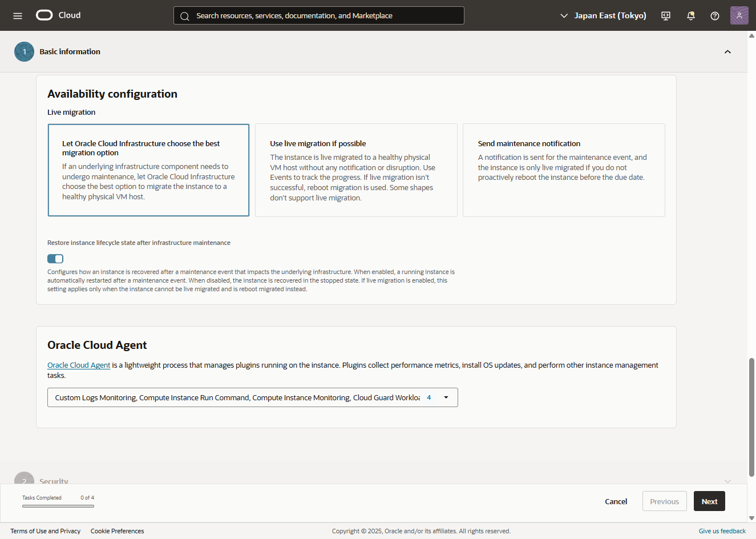Select 'Use live migration if possible' option
Viewport: 756px width, 539px height.
[x=356, y=170]
